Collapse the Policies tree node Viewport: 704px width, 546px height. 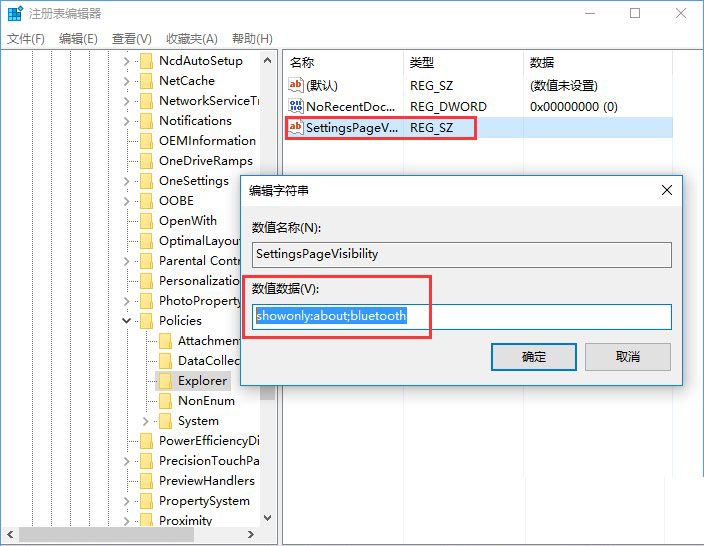127,321
